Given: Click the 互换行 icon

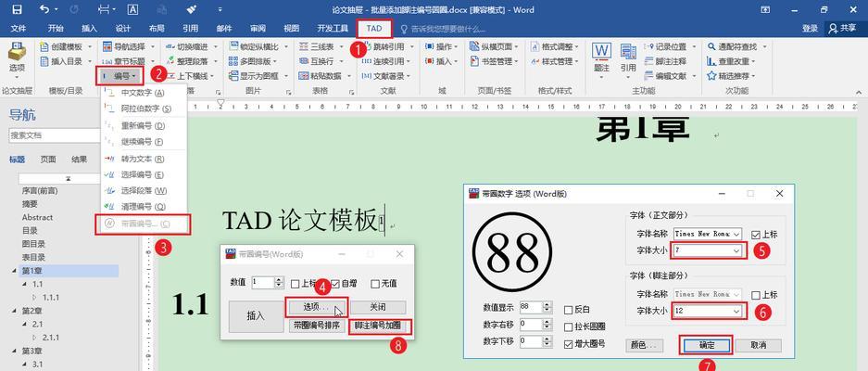Looking at the screenshot, I should point(303,61).
